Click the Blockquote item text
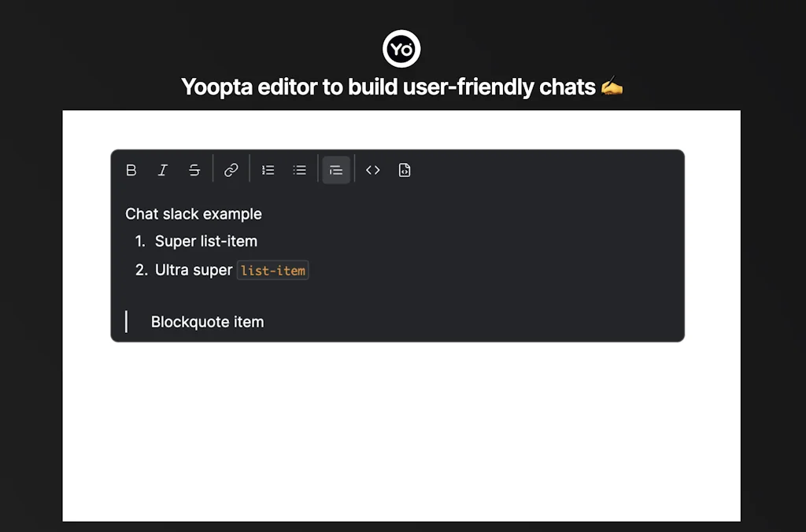The width and height of the screenshot is (806, 532). pyautogui.click(x=207, y=321)
